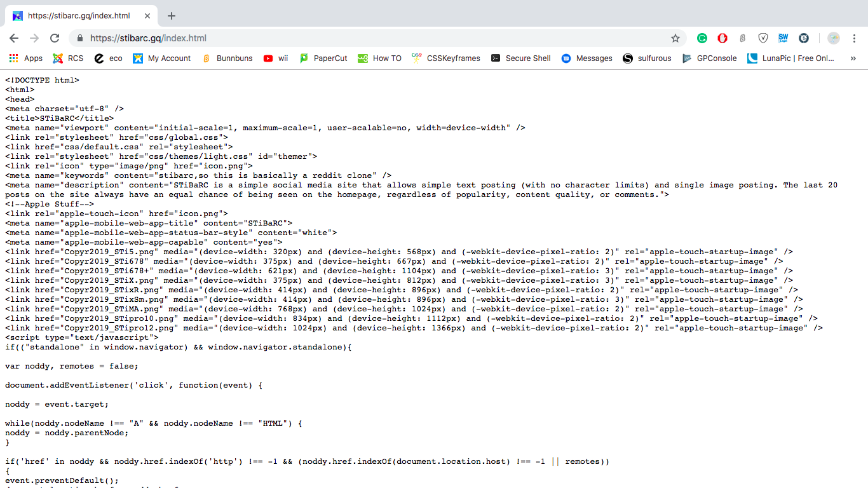Screen dimensions: 868x488
Task: Expand the hidden bookmarks overflow chevron
Action: pos(853,58)
